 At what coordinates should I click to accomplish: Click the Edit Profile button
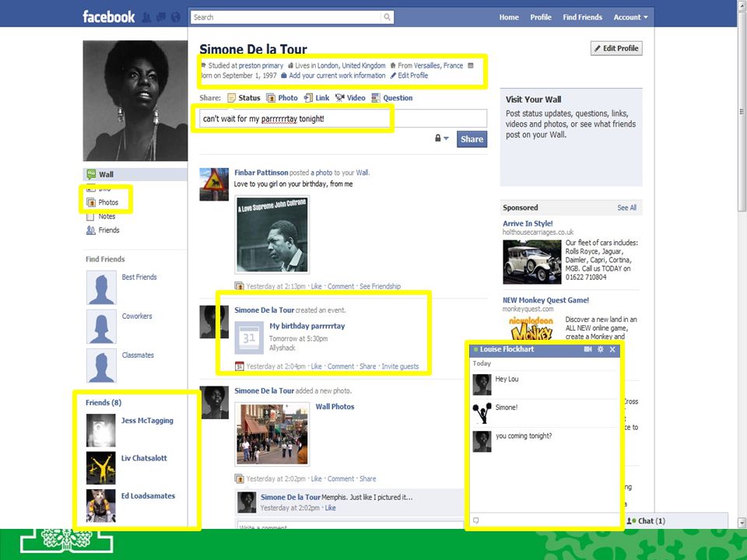point(616,48)
